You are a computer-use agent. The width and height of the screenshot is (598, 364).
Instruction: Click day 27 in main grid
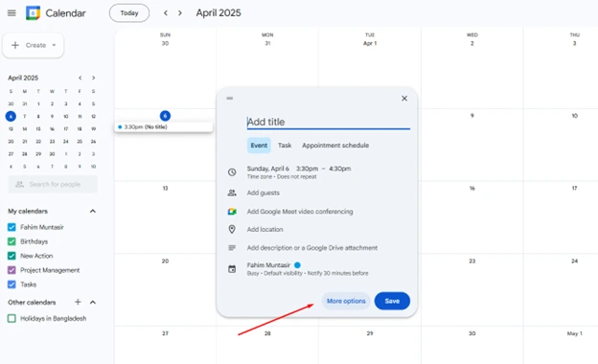165,333
